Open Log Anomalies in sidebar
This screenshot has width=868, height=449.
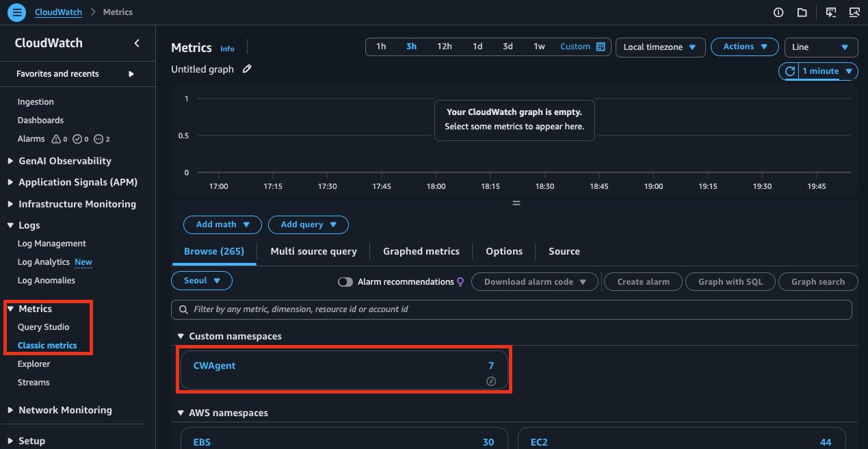click(47, 281)
